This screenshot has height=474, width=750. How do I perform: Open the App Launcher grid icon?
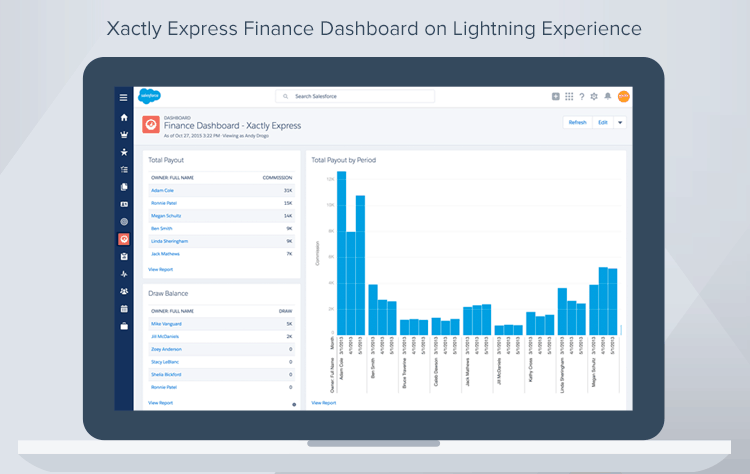point(569,97)
